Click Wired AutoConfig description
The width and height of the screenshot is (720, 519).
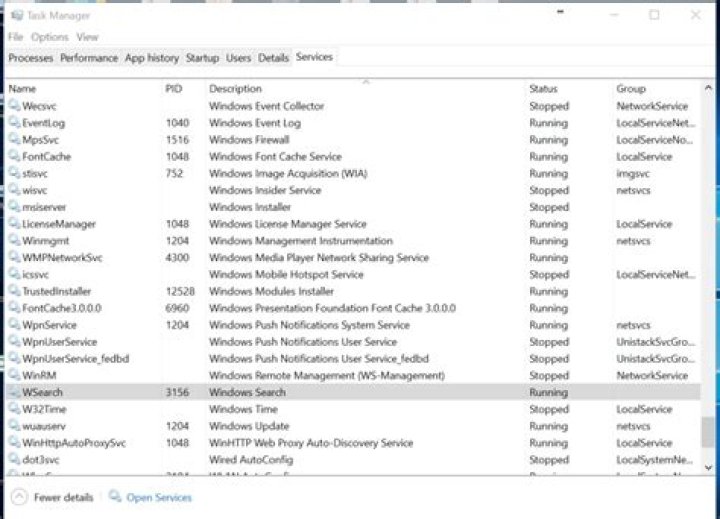[251, 460]
